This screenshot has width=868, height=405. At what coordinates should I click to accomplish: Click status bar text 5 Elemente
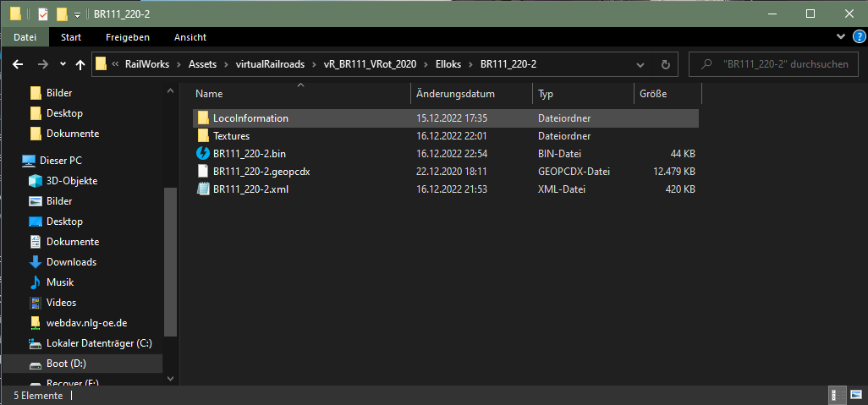pos(37,396)
